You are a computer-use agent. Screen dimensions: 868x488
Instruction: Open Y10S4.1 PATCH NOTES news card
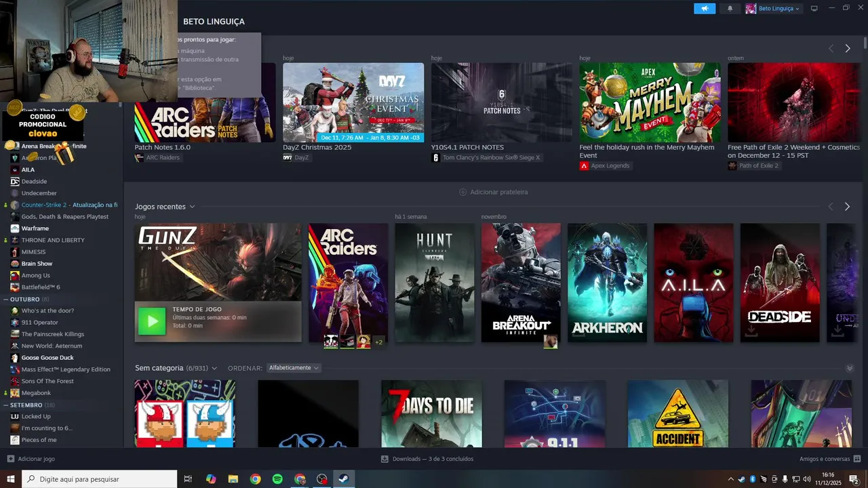[502, 102]
